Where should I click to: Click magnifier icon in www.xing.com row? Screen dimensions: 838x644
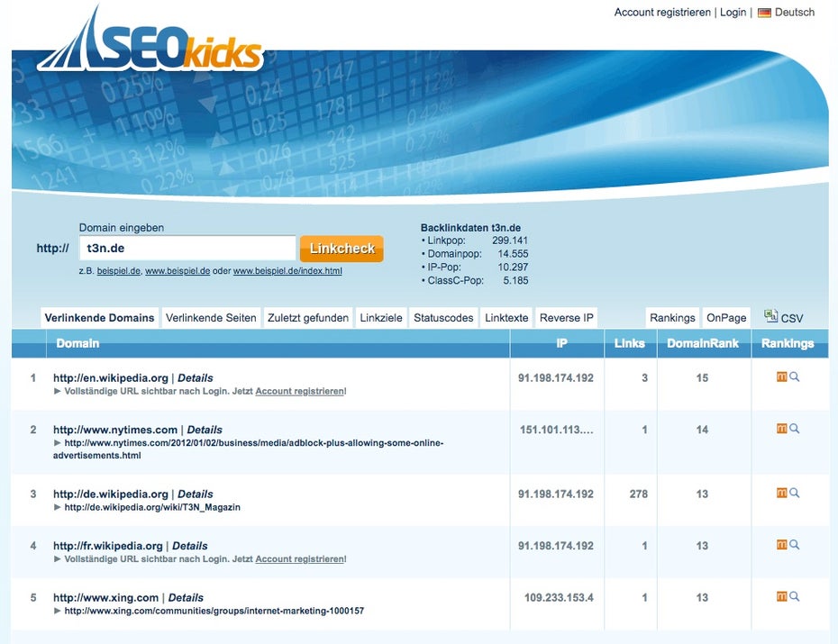point(794,596)
